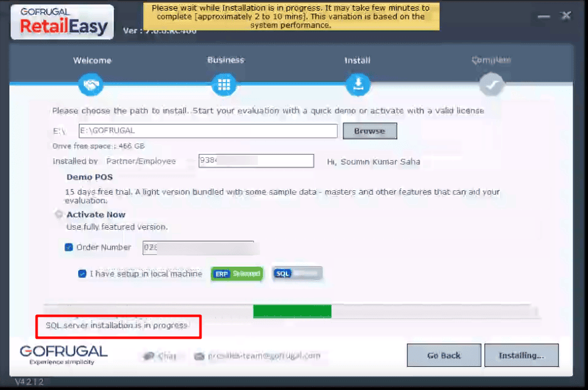Open the Business step tab
Viewport: 588px width, 390px height.
226,60
